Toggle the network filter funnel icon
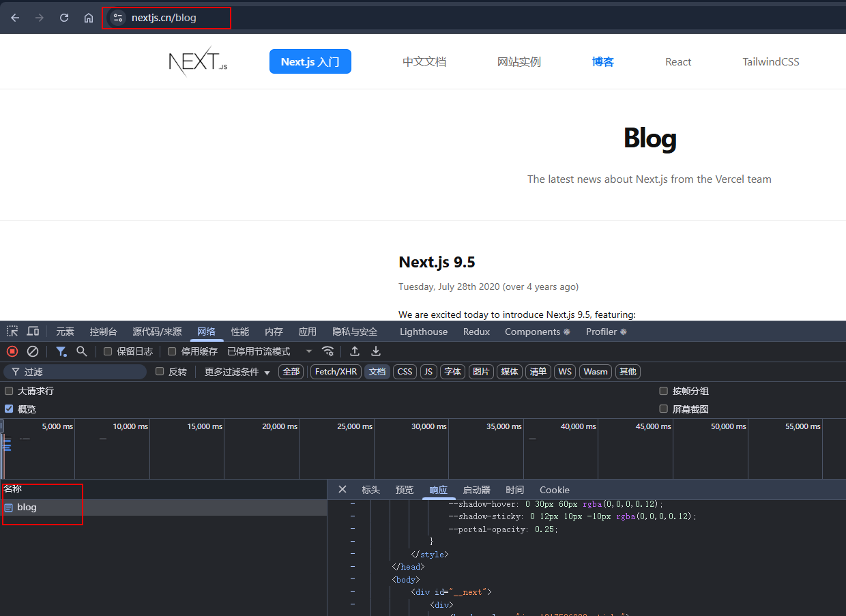846x616 pixels. click(61, 351)
